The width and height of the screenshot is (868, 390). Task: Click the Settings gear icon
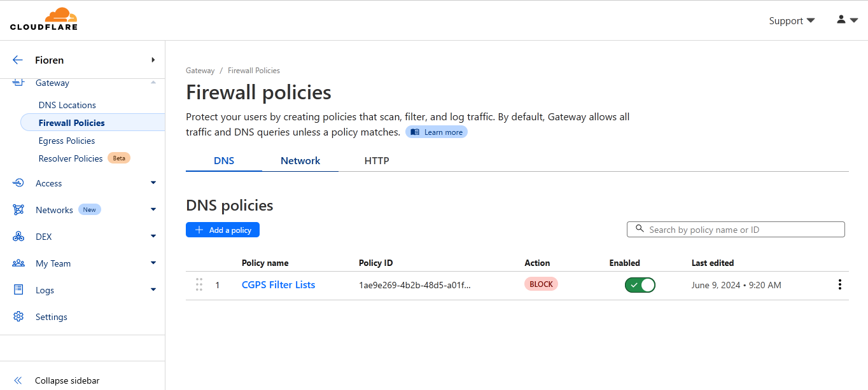click(x=18, y=317)
